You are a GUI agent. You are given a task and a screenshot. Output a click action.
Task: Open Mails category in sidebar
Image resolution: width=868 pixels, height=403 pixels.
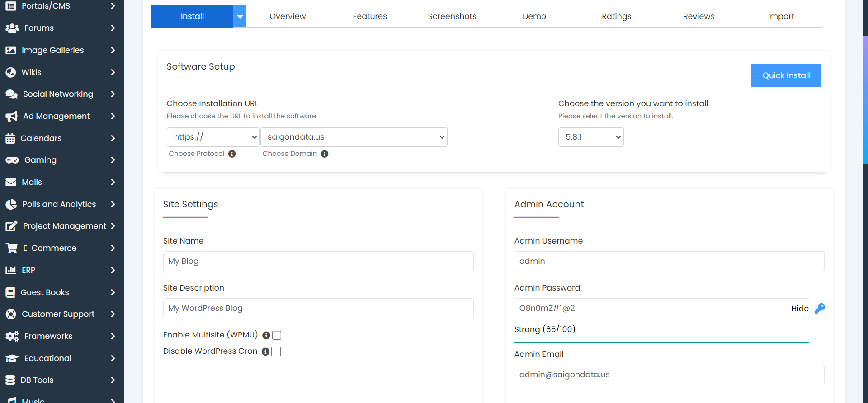(x=61, y=182)
